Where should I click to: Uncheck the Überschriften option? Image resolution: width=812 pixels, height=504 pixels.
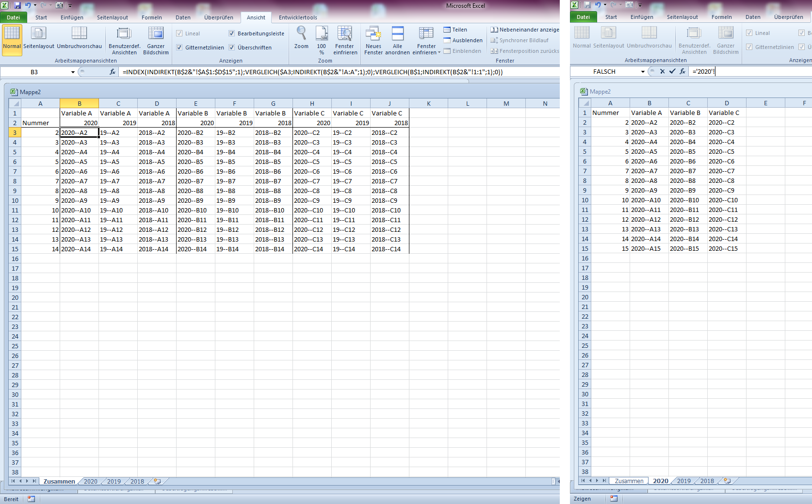[x=232, y=48]
